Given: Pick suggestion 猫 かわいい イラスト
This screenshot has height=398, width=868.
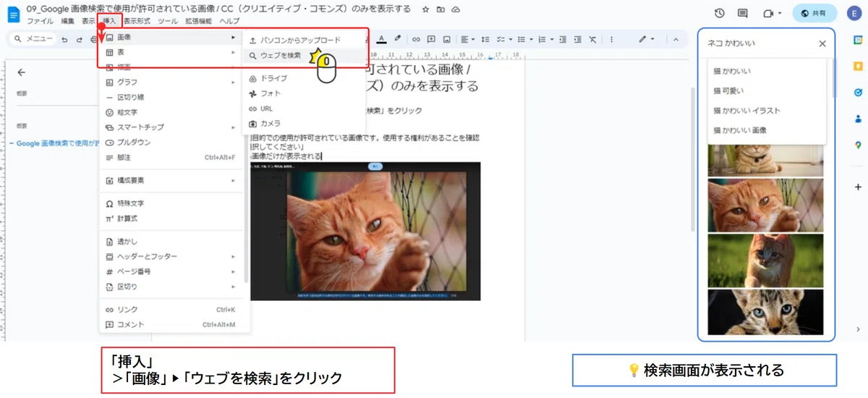Looking at the screenshot, I should (767, 111).
